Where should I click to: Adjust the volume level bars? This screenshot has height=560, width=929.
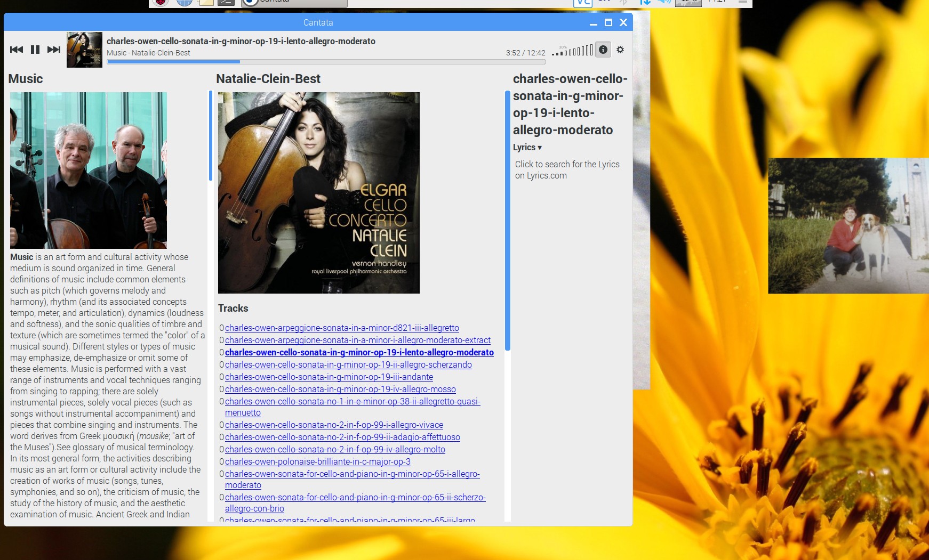point(573,51)
